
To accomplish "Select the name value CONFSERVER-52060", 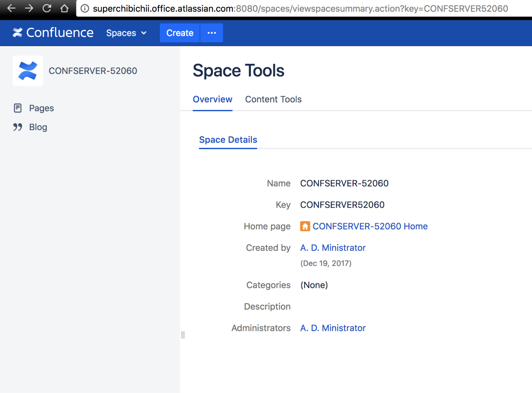I will (344, 183).
